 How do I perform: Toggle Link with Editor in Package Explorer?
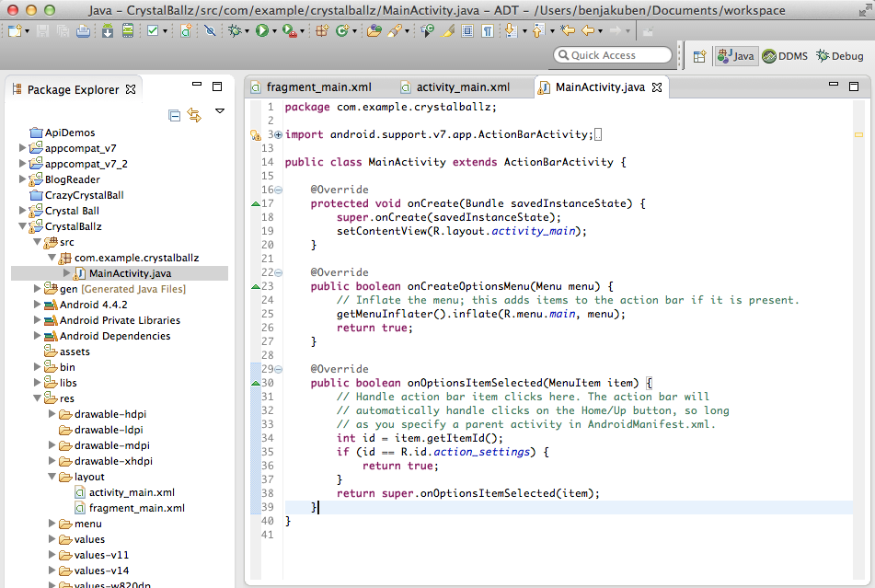coord(194,115)
